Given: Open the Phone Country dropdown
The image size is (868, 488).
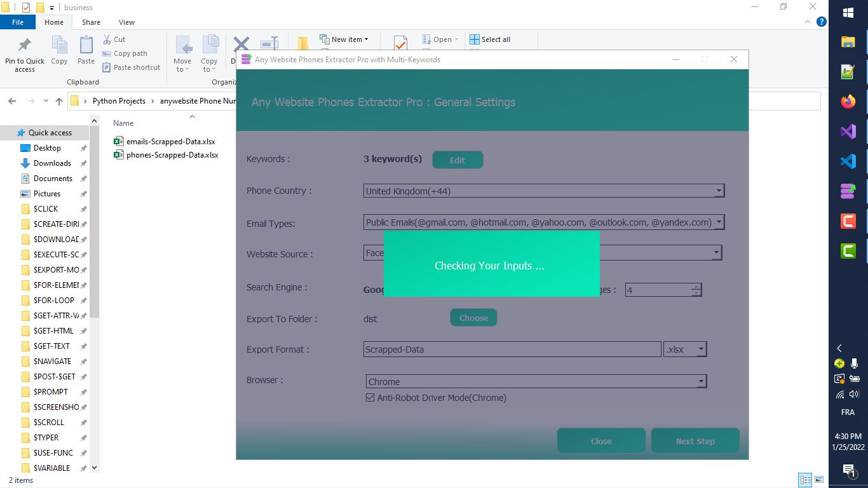Looking at the screenshot, I should [x=544, y=191].
